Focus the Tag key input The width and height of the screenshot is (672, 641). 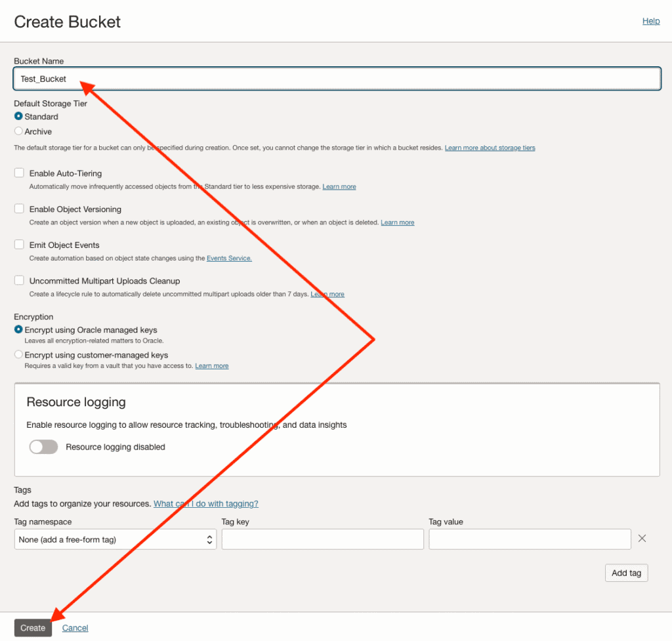322,539
